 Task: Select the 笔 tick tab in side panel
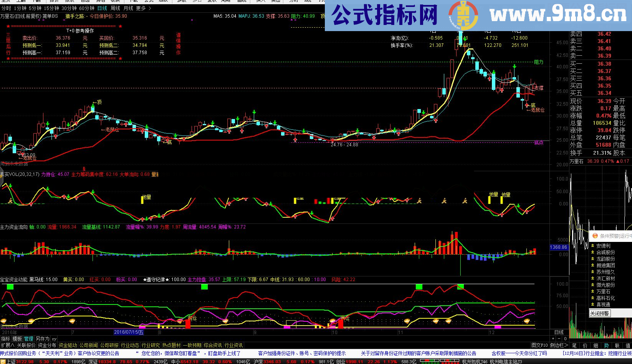[x=574, y=346]
